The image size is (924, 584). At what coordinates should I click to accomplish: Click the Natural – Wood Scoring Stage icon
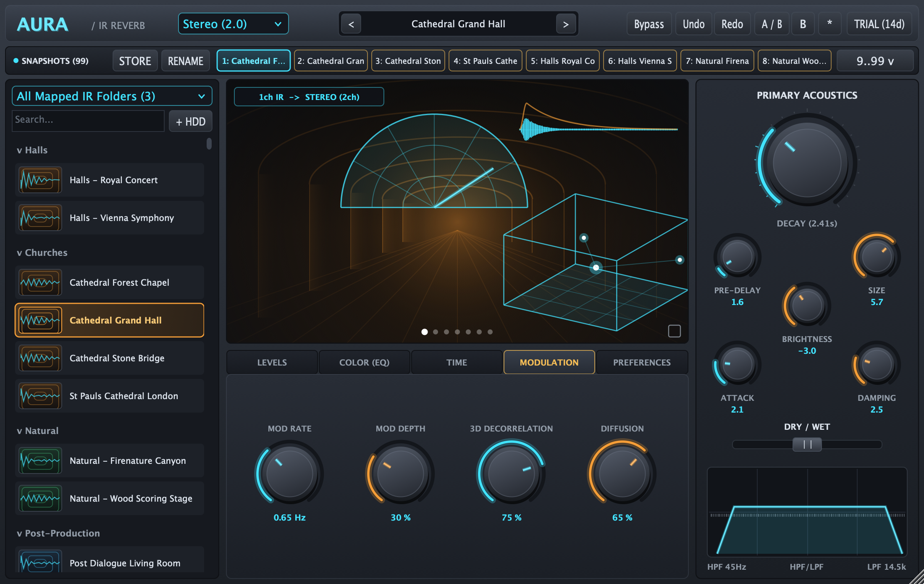40,499
